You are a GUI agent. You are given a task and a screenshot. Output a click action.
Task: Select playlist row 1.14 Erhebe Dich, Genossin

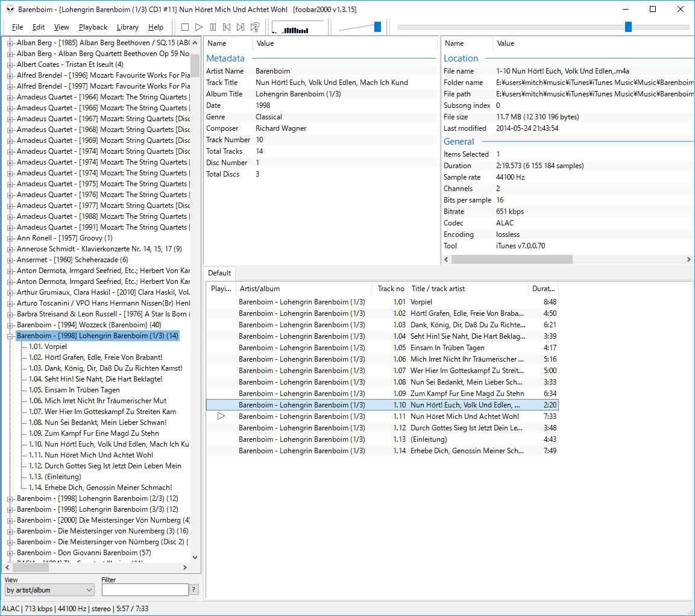click(382, 451)
